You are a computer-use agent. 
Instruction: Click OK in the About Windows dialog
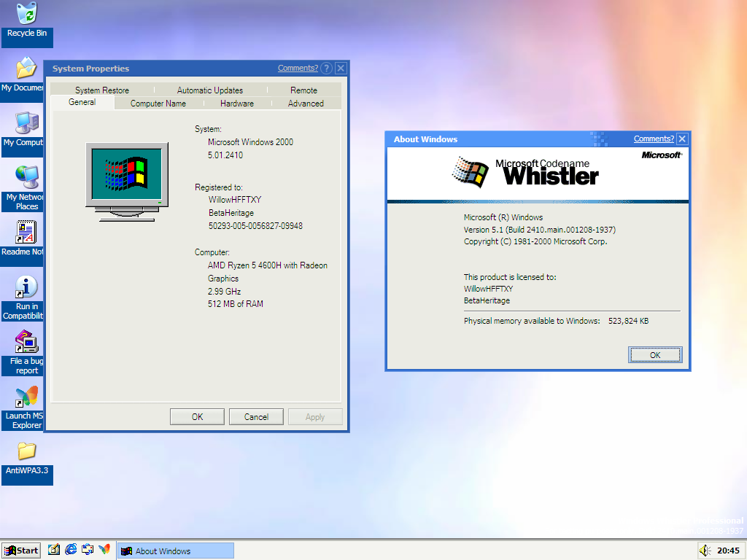coord(655,355)
